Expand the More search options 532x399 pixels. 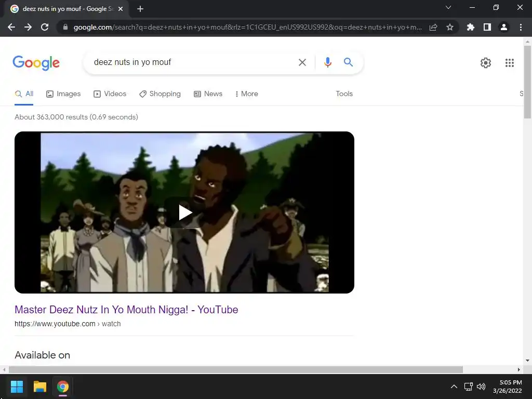pyautogui.click(x=247, y=94)
